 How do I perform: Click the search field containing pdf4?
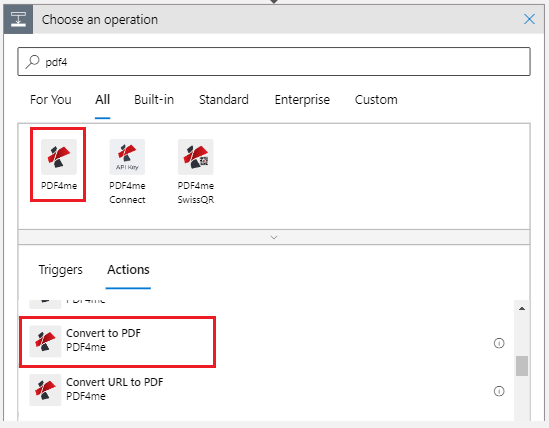coord(274,62)
